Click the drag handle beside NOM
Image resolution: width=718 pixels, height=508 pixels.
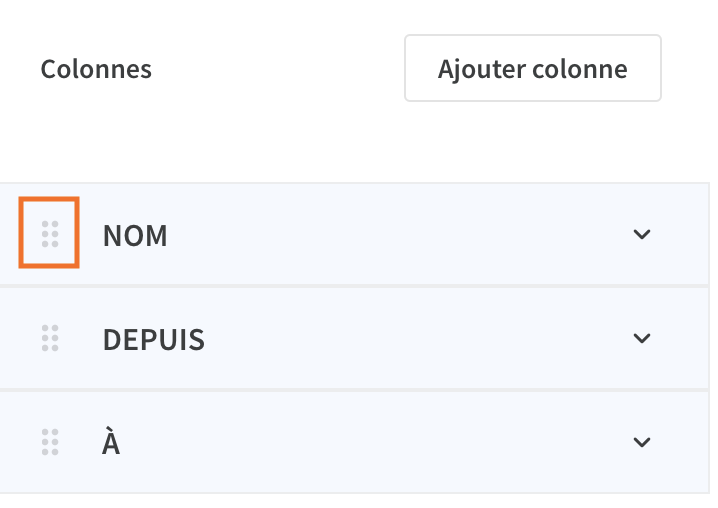pos(50,234)
